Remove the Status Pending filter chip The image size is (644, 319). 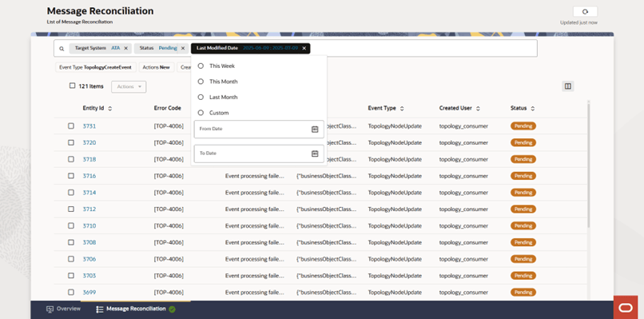click(x=183, y=48)
